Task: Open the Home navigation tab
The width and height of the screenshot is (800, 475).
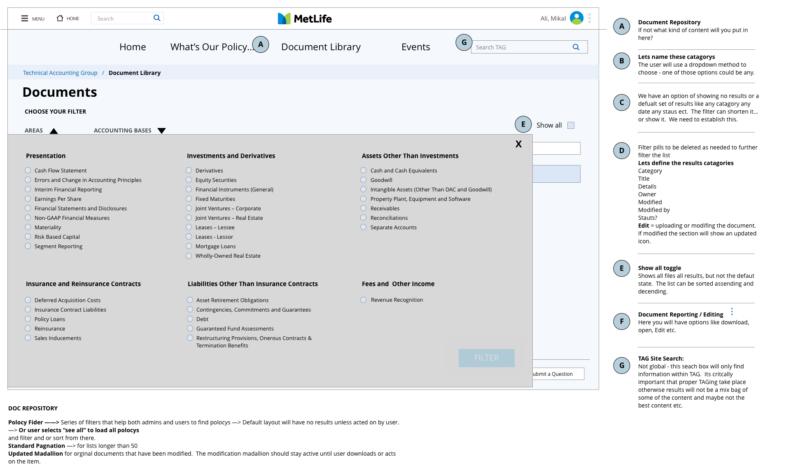Action: coord(133,47)
